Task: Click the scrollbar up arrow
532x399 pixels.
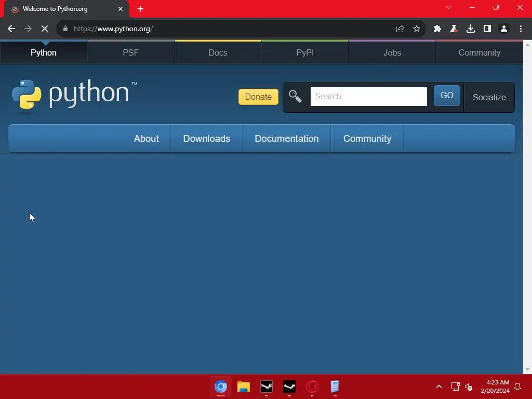Action: [527, 44]
